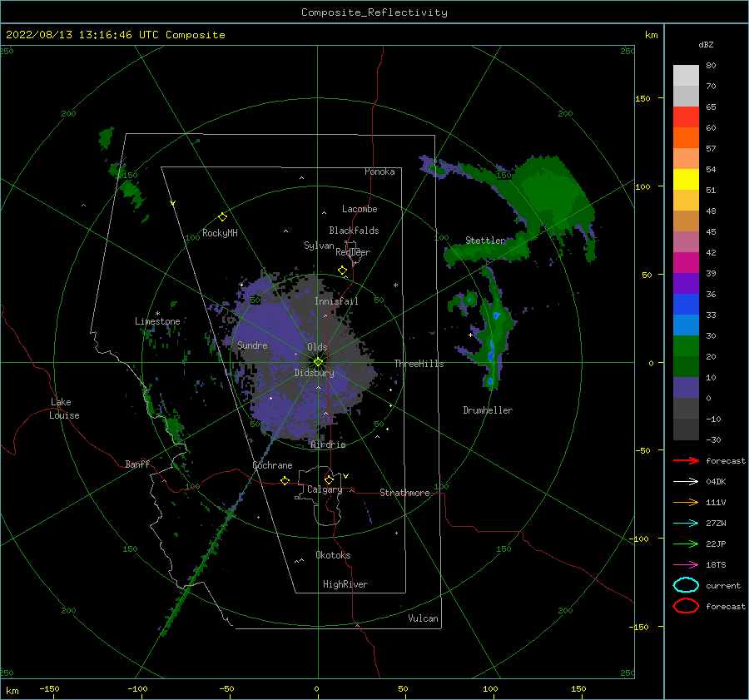
Task: Click the Okotoks label
Action: tap(333, 555)
